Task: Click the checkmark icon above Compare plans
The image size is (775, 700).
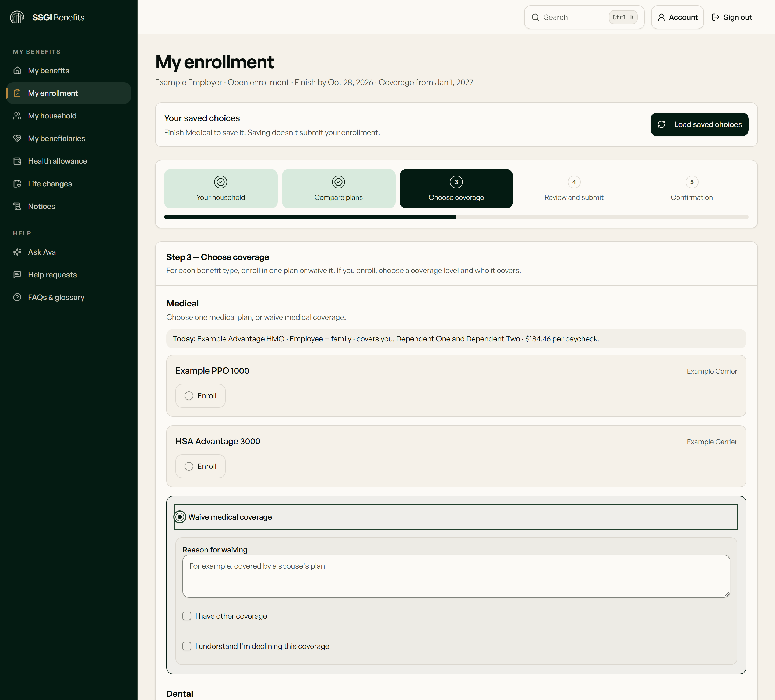Action: pos(339,182)
